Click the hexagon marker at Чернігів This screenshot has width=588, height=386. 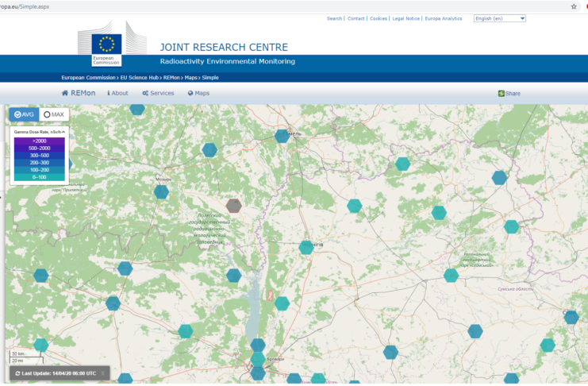(x=306, y=248)
